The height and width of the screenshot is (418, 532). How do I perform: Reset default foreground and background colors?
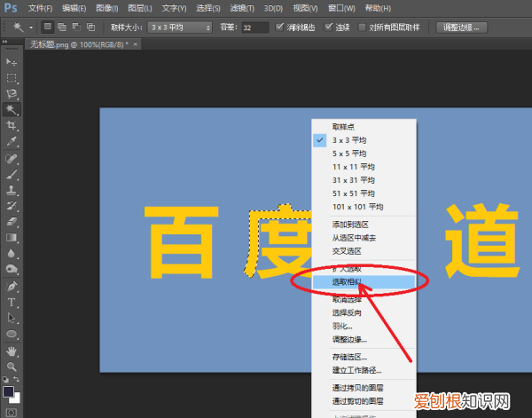coord(6,380)
